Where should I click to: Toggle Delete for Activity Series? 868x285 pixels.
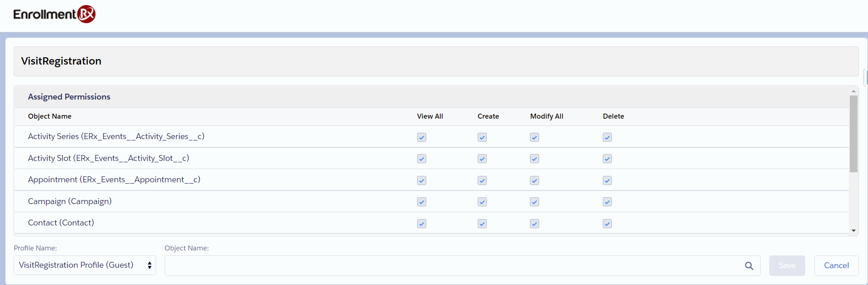point(607,137)
